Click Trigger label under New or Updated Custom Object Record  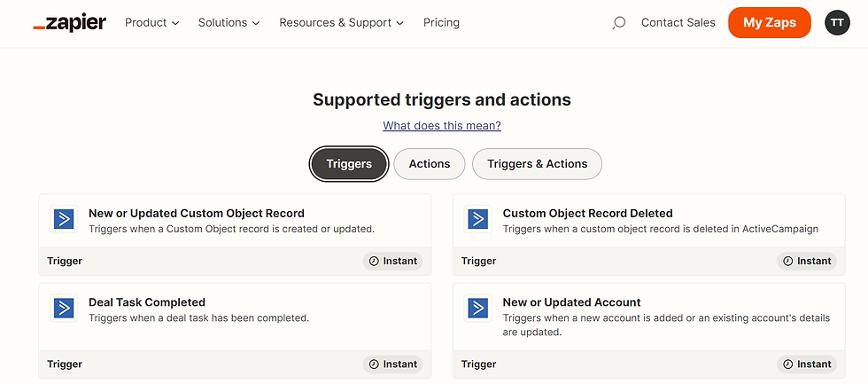(65, 261)
